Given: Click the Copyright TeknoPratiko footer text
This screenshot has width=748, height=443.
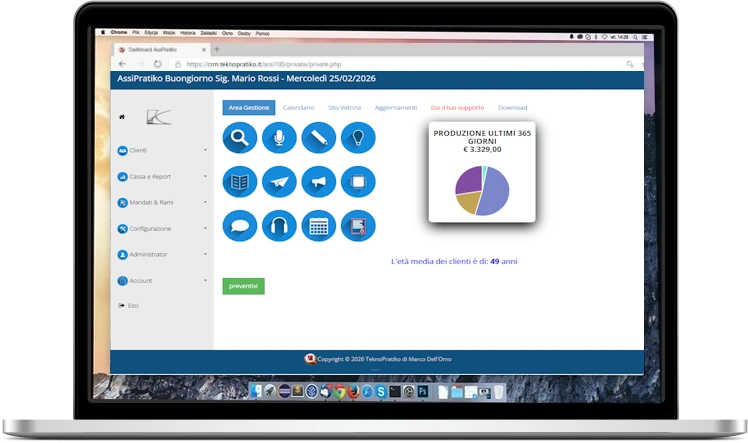Looking at the screenshot, I should pos(384,359).
